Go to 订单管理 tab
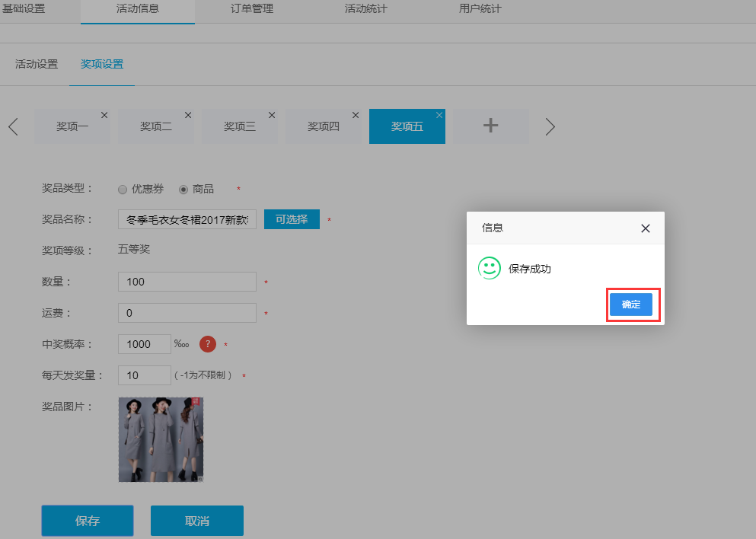This screenshot has width=756, height=539. click(x=252, y=8)
